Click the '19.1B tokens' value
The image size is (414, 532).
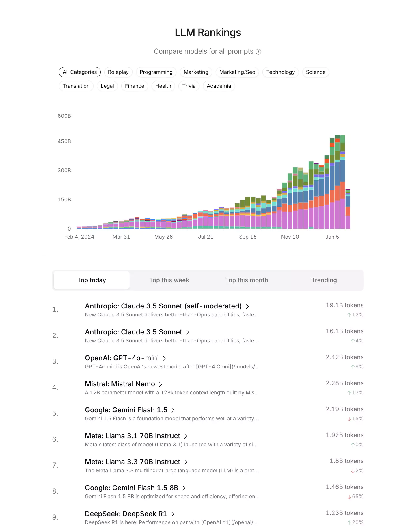coord(345,305)
